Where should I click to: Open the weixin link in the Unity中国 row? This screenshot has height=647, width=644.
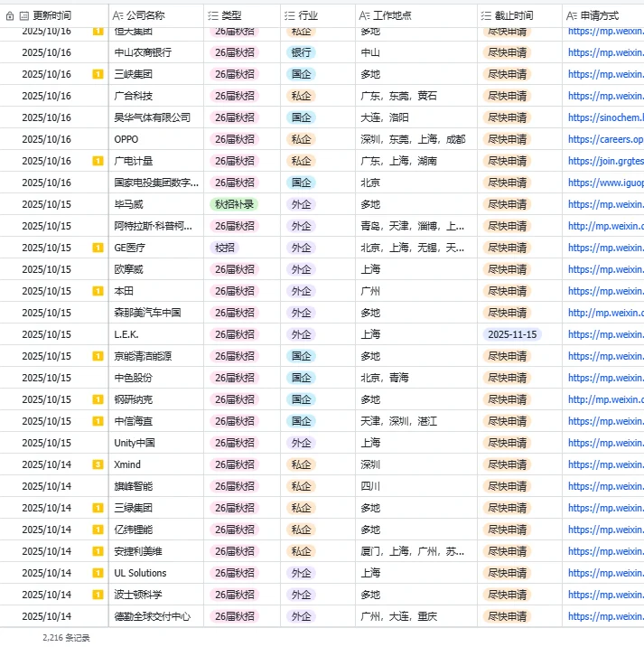coord(606,443)
